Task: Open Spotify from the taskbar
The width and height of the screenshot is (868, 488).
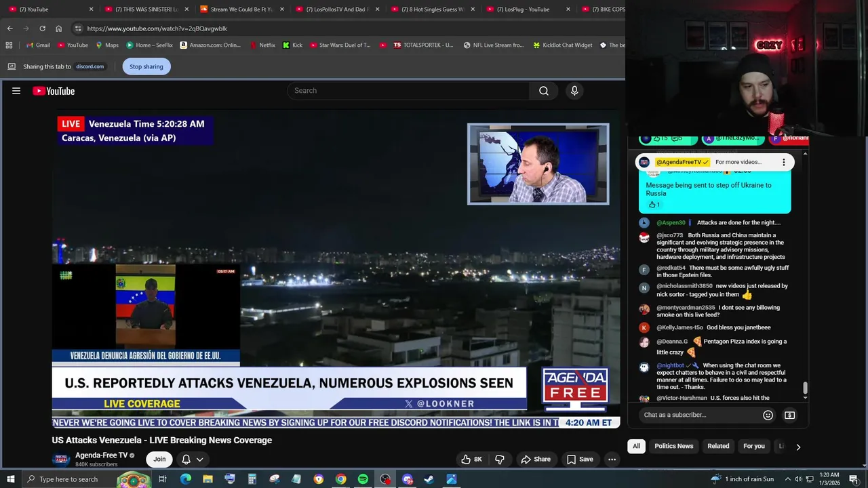Action: 363,479
